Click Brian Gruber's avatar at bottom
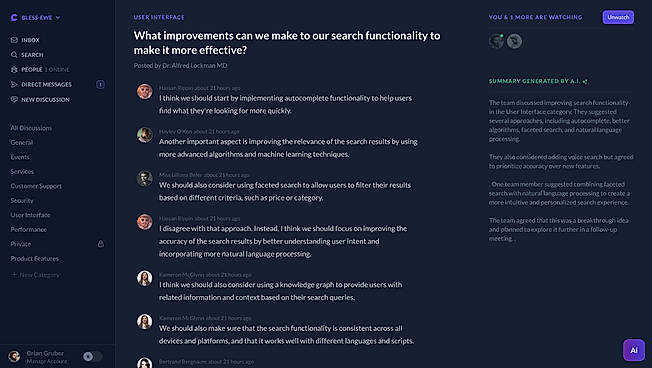 (x=14, y=356)
